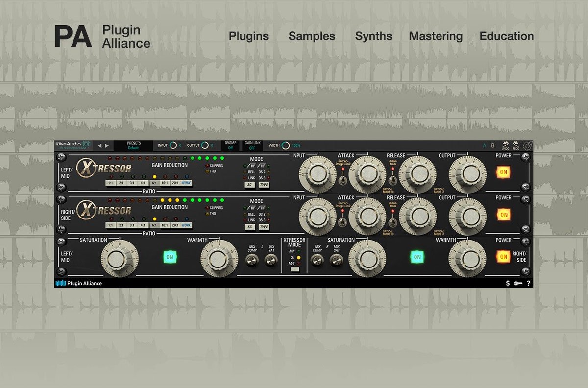Select Right/Side 2:1 ratio button
This screenshot has height=388, width=588.
click(x=122, y=225)
